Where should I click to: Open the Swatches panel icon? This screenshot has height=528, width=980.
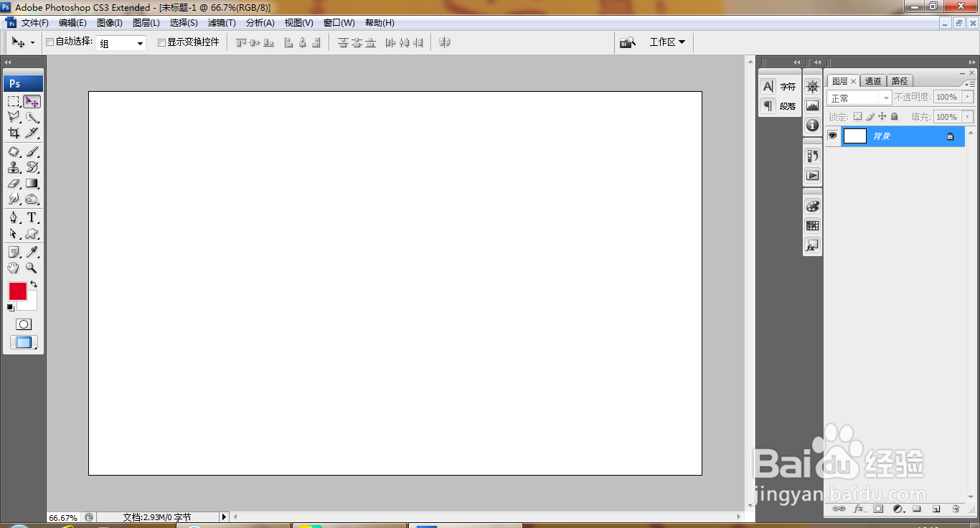(812, 225)
